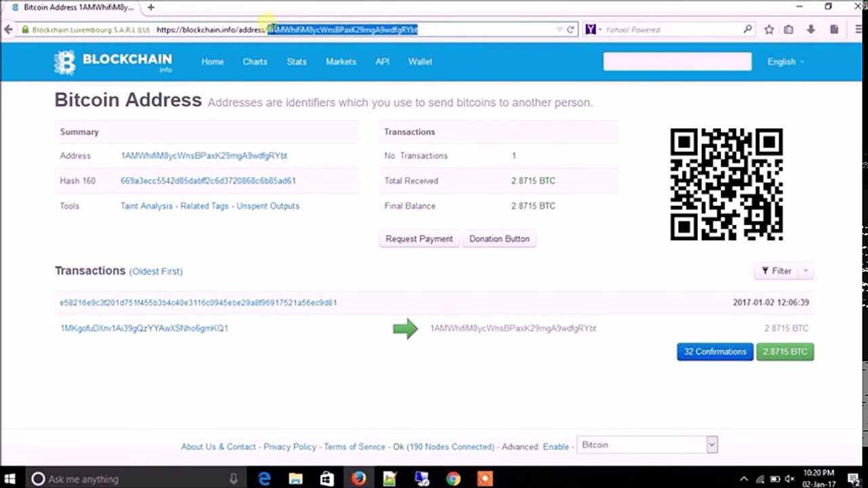This screenshot has height=488, width=868.
Task: Go to the Home menu item
Action: (212, 62)
